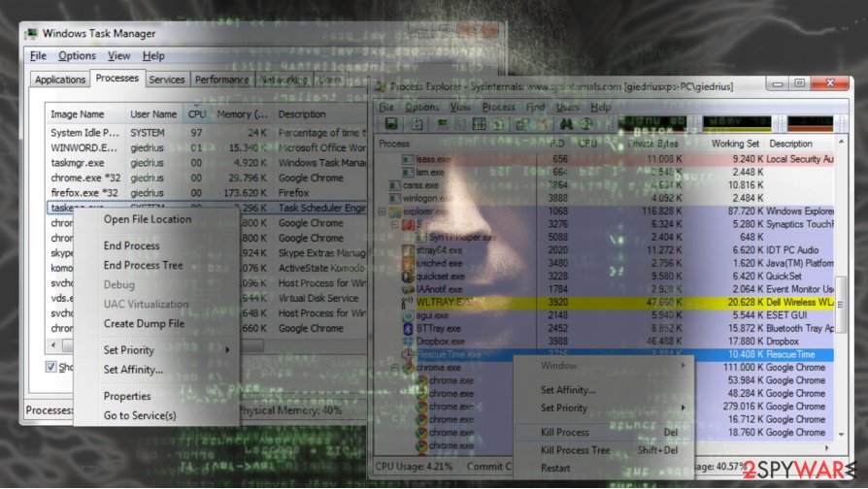This screenshot has width=868, height=489.
Task: Switch to the Applications tab
Action: coord(60,80)
